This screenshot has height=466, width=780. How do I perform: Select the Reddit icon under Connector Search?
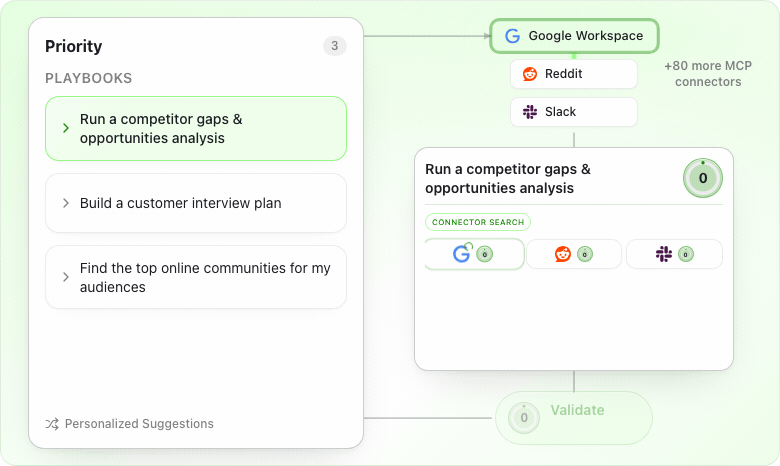[x=563, y=254]
